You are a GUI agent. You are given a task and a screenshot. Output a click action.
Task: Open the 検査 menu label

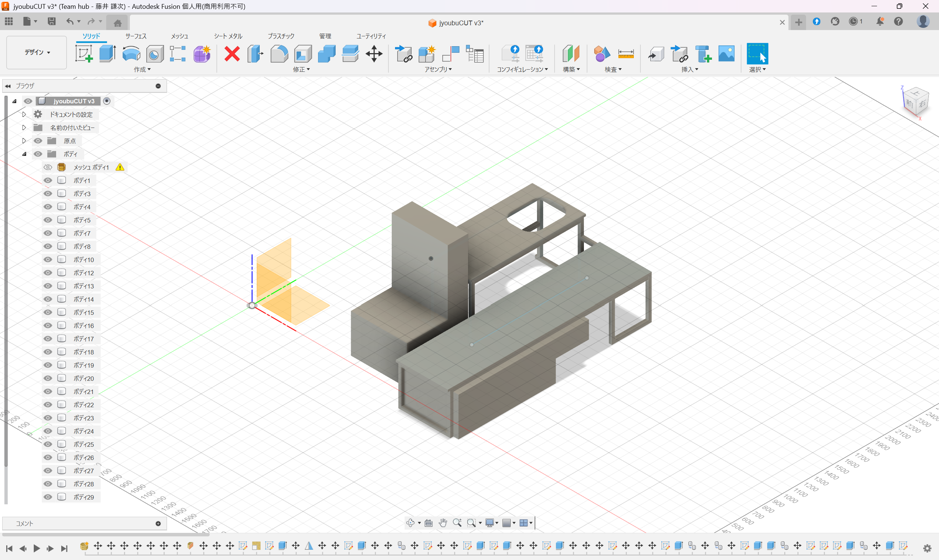tap(613, 69)
